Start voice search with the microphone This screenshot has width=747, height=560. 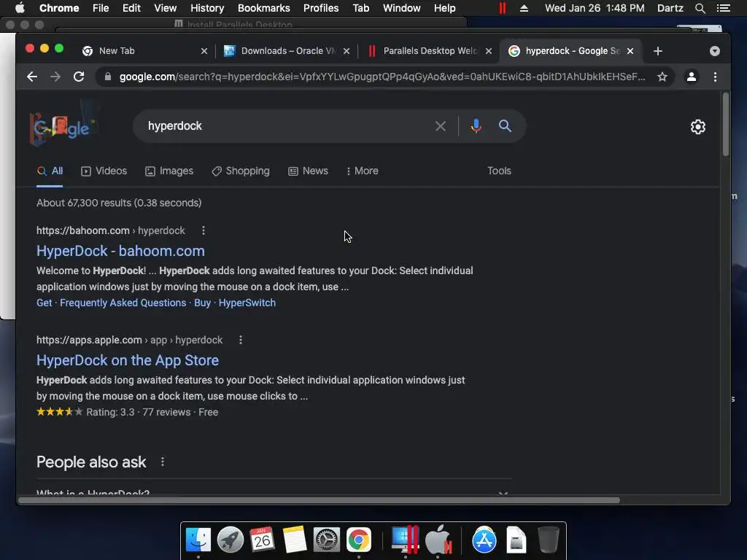476,126
